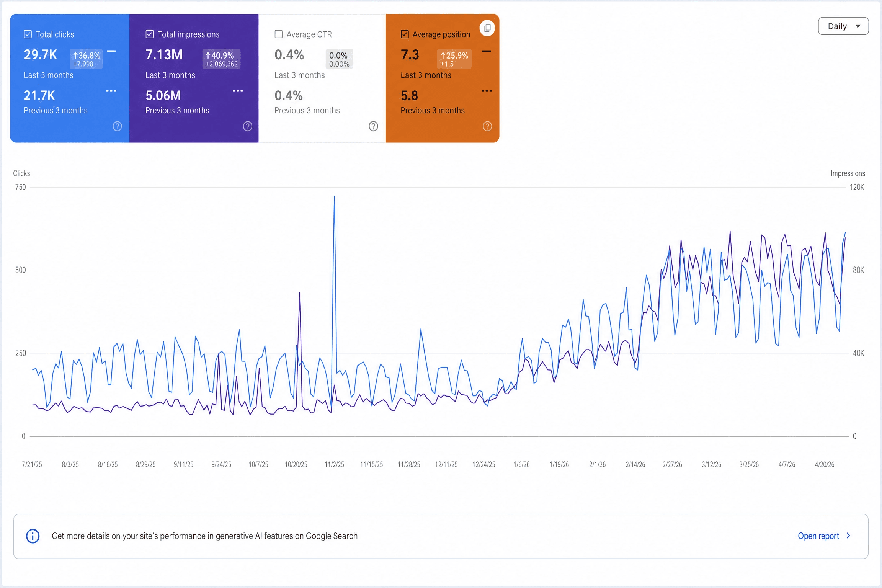882x588 pixels.
Task: Collapse Total clicks comparison with minus icon
Action: [111, 51]
